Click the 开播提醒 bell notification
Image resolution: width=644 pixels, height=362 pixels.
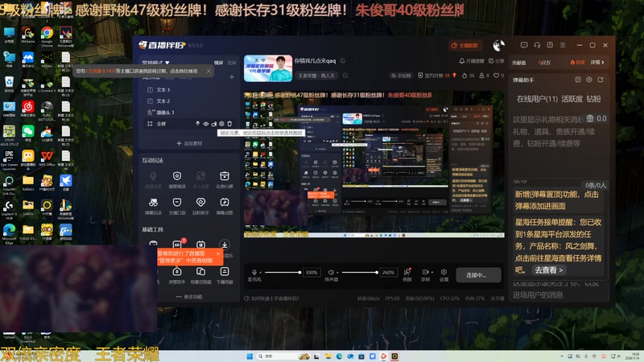(472, 61)
